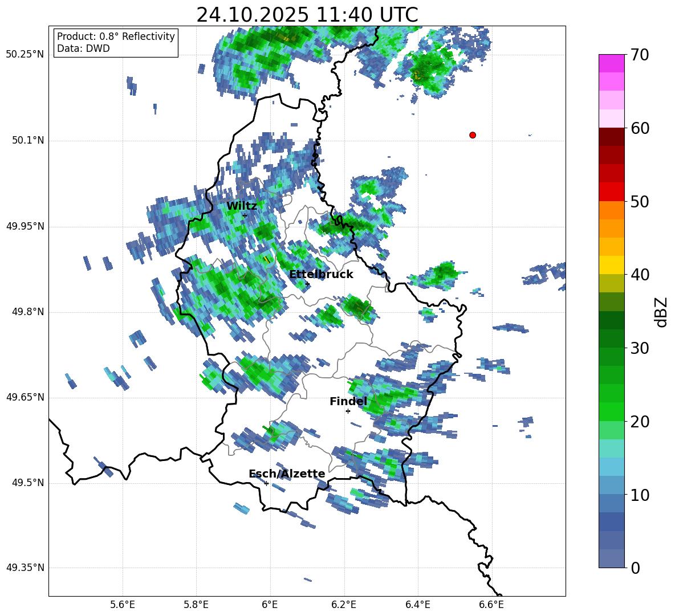
Task: Click the Product: 0.8° Reflectivity text
Action: tap(116, 36)
